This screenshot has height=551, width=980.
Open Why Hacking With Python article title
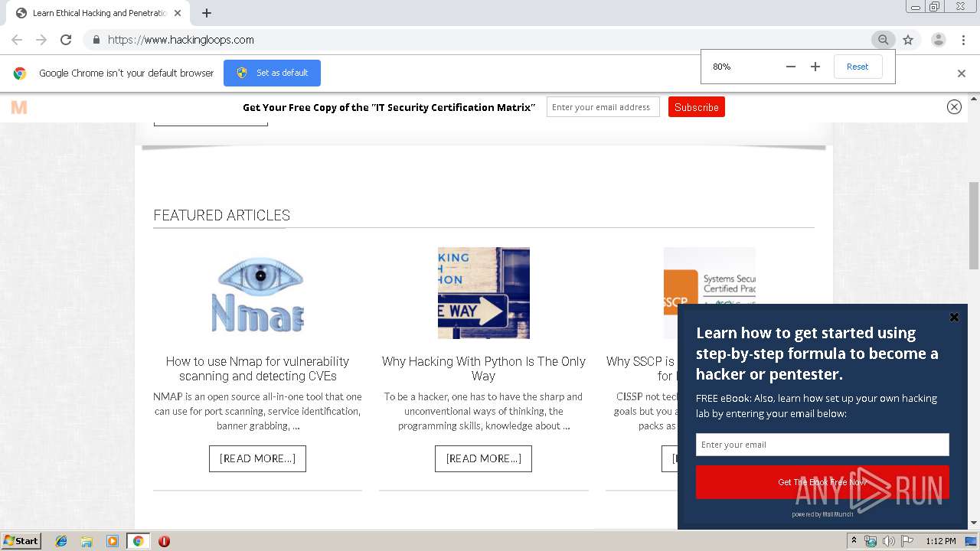click(484, 369)
